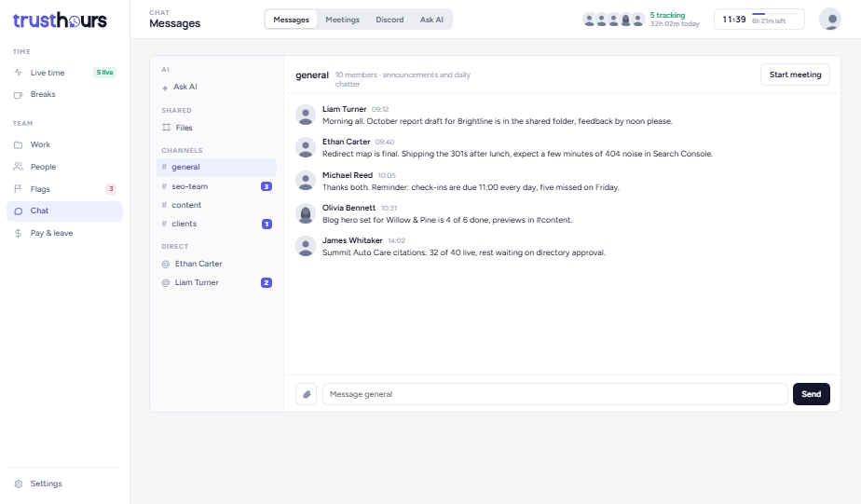Click the 10 members channel description
Image resolution: width=861 pixels, height=504 pixels.
point(403,79)
